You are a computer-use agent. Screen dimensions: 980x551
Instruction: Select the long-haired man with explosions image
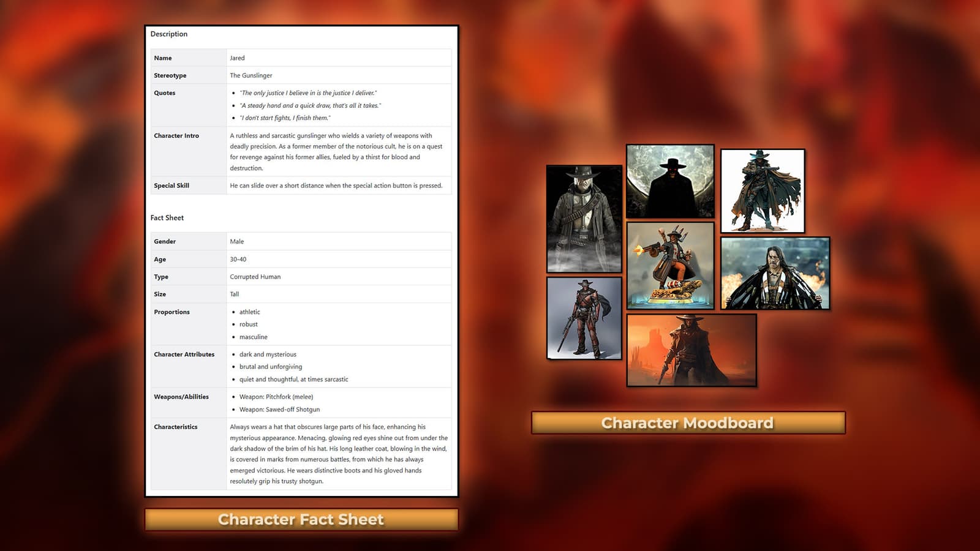[775, 273]
